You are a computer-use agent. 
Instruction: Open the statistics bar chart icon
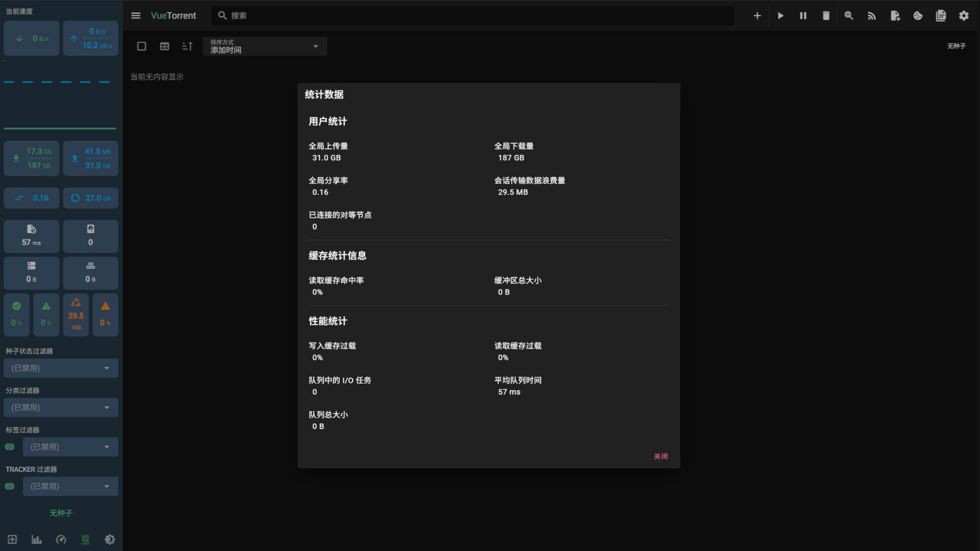36,539
